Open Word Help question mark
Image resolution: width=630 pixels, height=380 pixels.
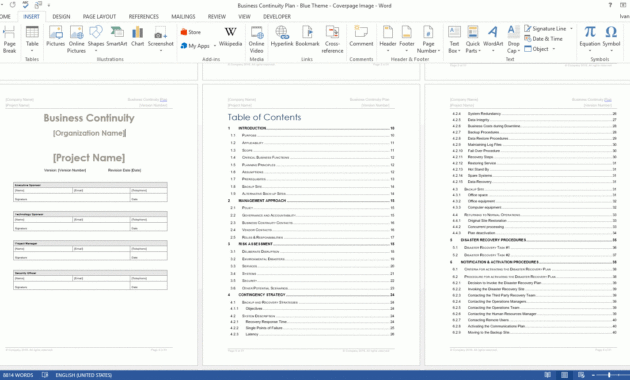pyautogui.click(x=610, y=5)
